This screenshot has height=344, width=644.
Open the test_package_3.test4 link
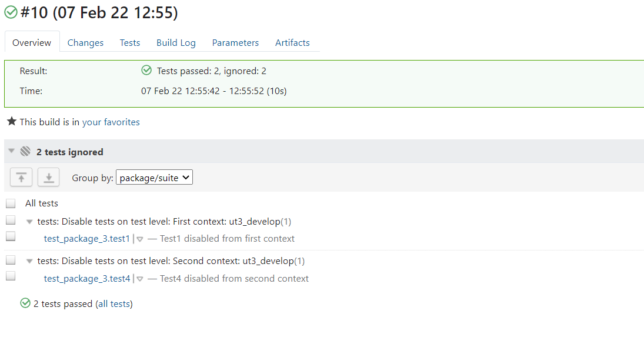87,279
